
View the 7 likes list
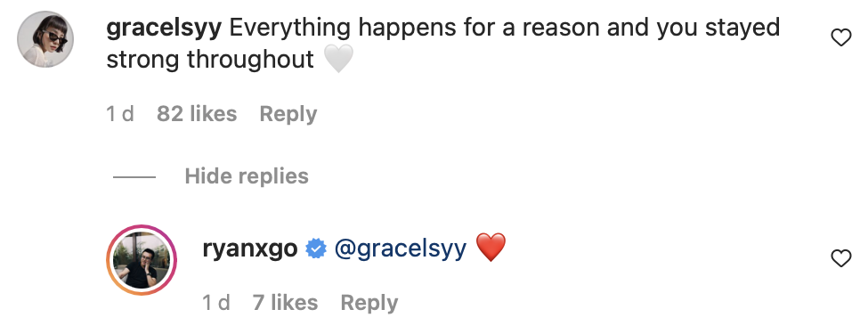pos(285,303)
